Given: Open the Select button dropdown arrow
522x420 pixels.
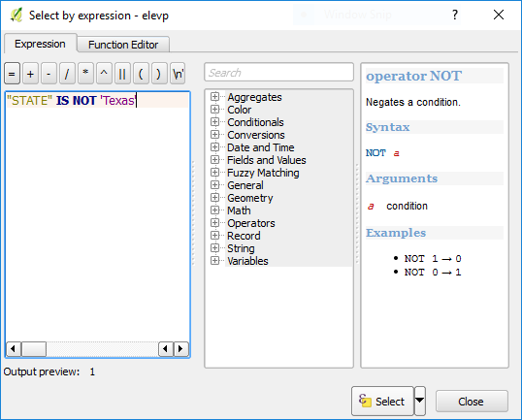Looking at the screenshot, I should coord(420,401).
